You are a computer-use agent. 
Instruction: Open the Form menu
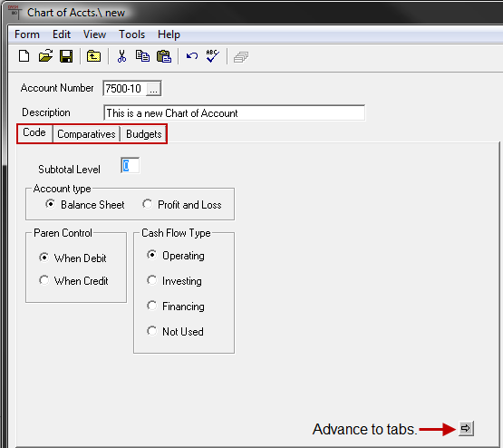pos(27,34)
